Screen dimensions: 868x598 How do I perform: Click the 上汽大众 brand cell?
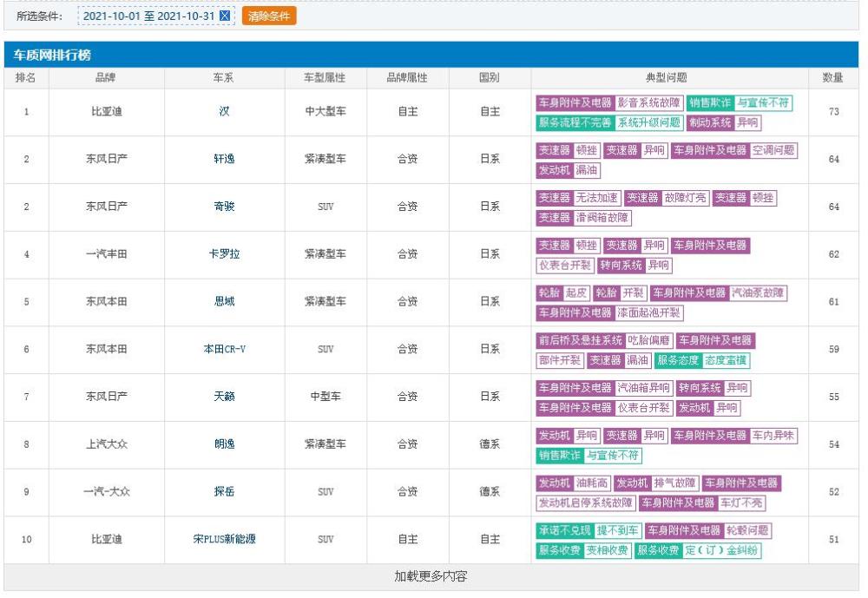click(x=106, y=444)
